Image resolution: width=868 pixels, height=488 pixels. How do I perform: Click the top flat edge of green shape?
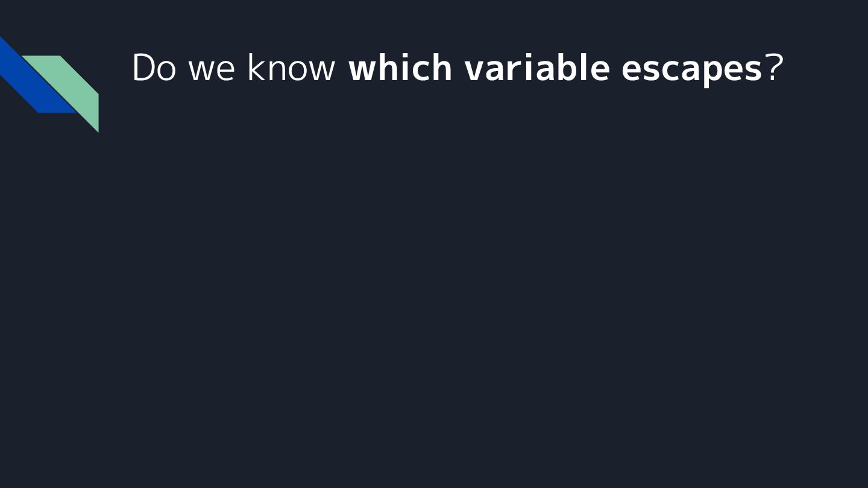tap(42, 57)
